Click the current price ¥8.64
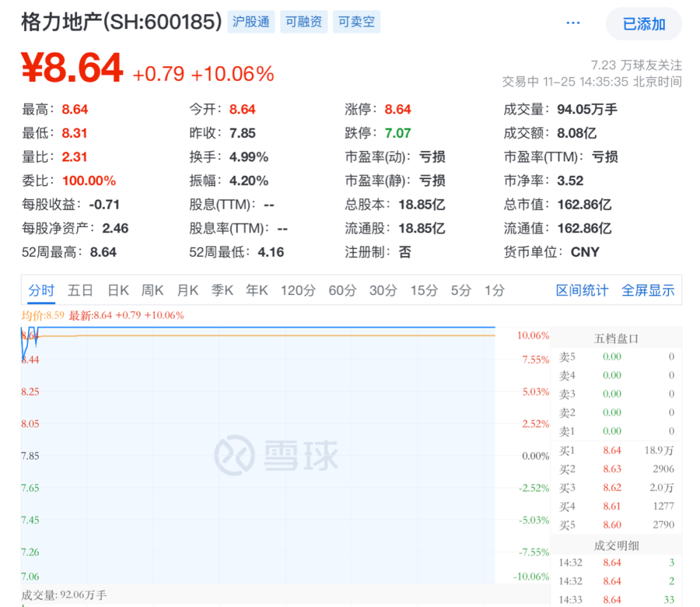This screenshot has width=700, height=607. 72,68
